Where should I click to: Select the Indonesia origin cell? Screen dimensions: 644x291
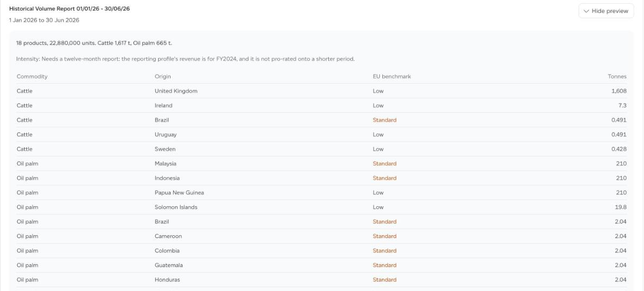pos(167,178)
